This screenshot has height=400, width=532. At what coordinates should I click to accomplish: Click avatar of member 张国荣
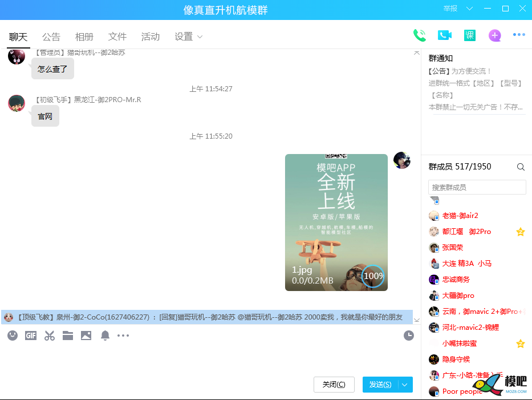[x=434, y=248]
